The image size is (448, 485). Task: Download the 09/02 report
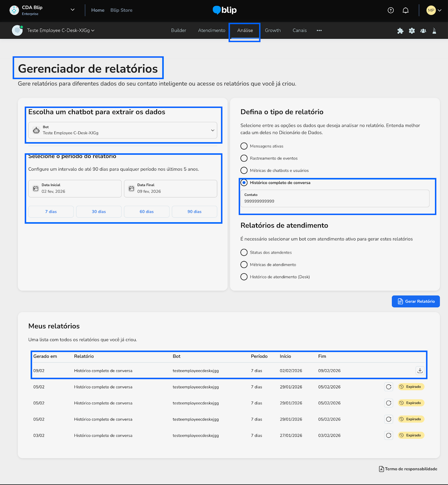click(420, 370)
